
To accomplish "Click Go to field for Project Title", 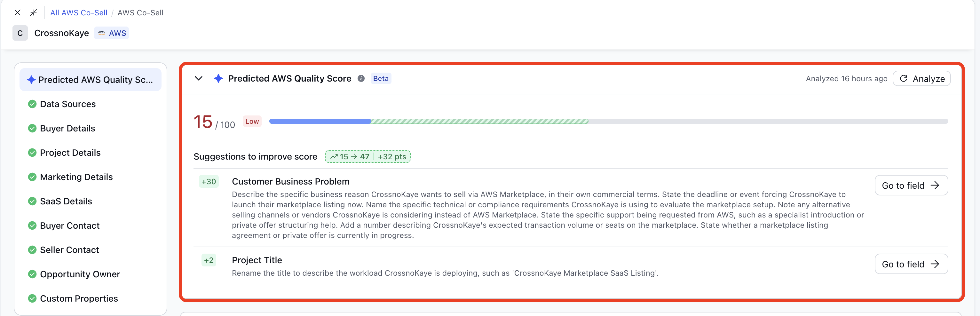I will [911, 264].
